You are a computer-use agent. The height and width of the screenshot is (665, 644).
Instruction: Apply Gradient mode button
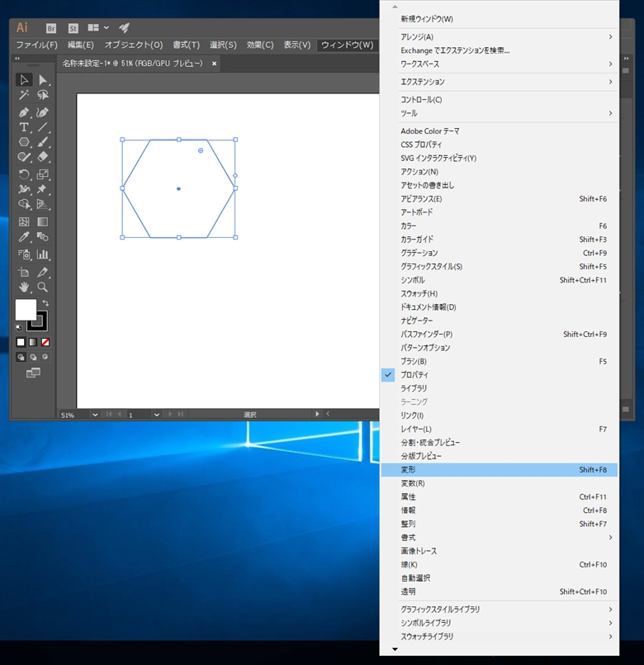pyautogui.click(x=33, y=342)
